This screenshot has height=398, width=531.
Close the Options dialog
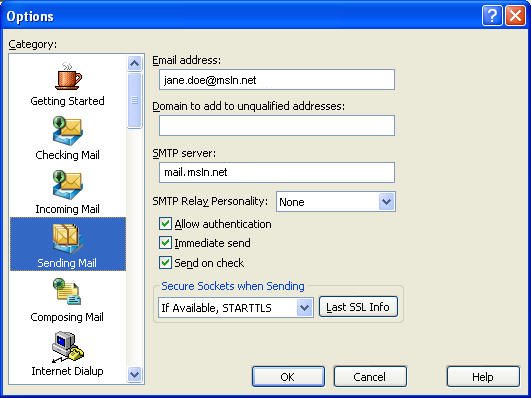515,16
